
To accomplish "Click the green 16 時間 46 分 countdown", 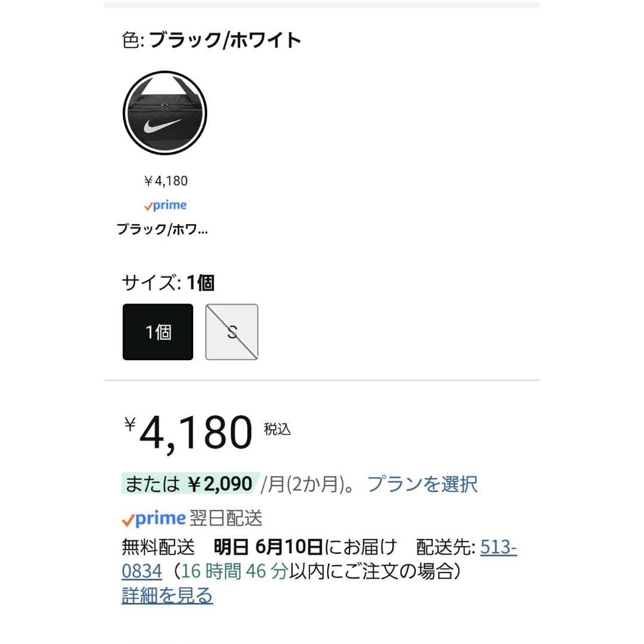I will (x=234, y=571).
